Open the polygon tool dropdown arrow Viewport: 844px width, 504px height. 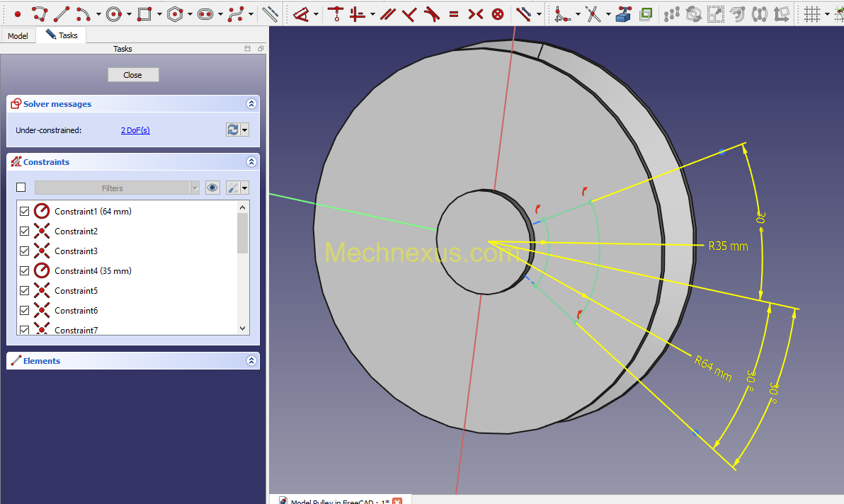coord(190,15)
